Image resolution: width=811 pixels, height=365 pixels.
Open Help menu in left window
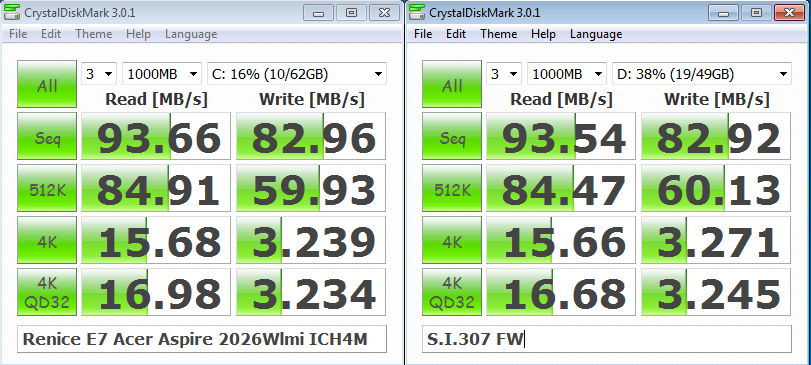tap(138, 34)
